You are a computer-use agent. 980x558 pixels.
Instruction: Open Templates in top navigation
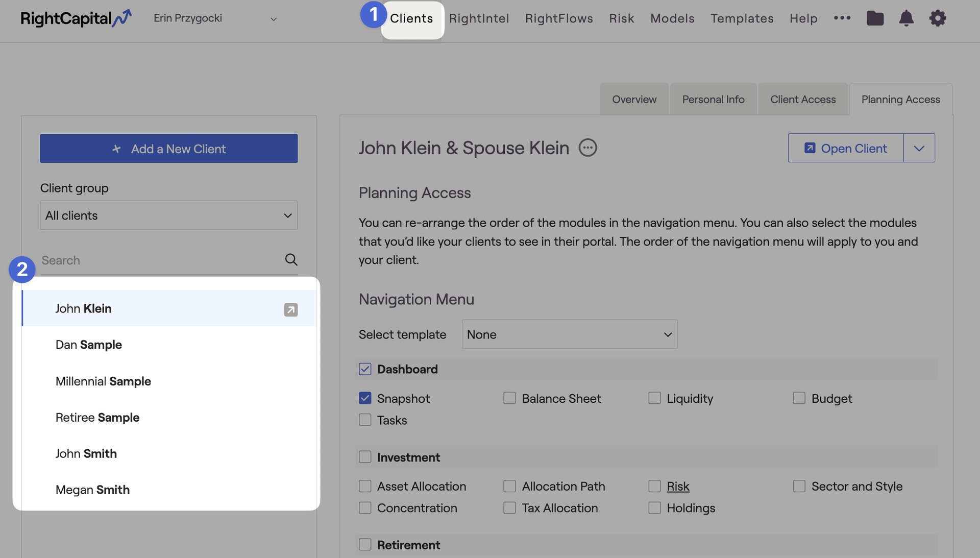coord(742,18)
